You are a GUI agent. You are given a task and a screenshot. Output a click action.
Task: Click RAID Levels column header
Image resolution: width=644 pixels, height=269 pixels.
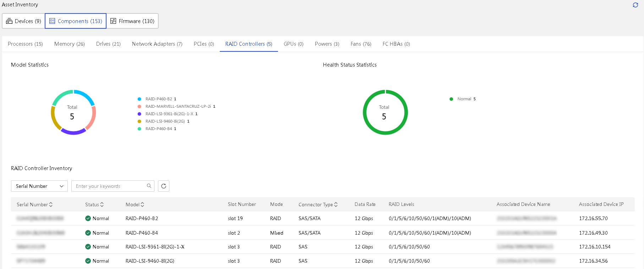401,204
